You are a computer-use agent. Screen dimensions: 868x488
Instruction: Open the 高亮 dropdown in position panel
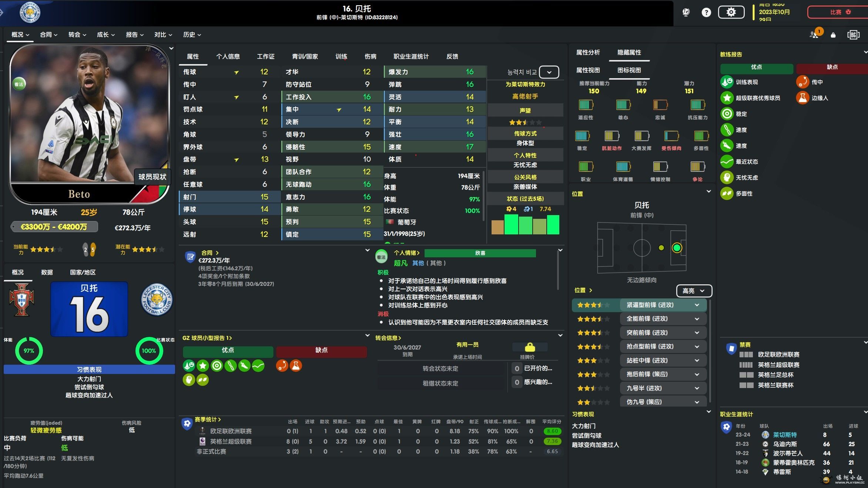coord(694,291)
